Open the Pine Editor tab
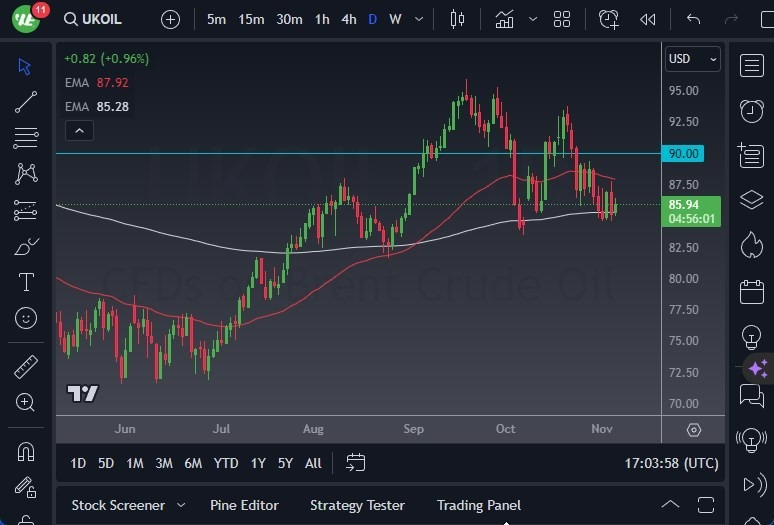774x525 pixels. click(x=244, y=505)
